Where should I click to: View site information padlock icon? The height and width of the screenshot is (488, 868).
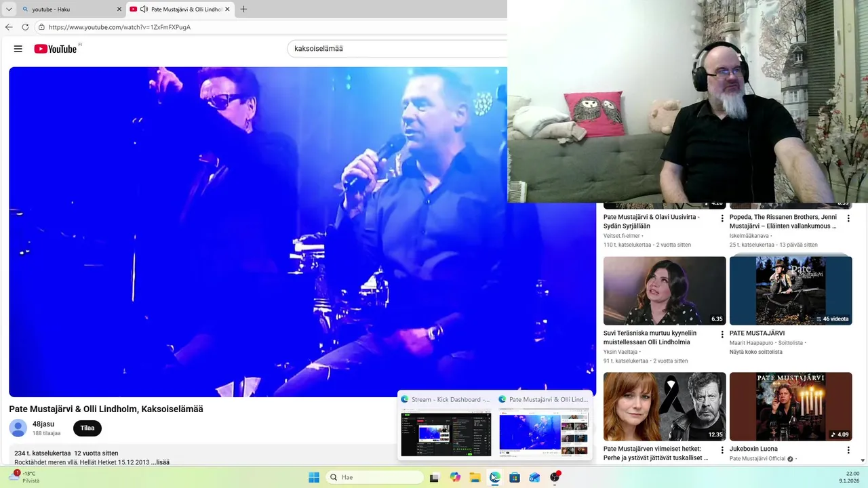(x=41, y=27)
